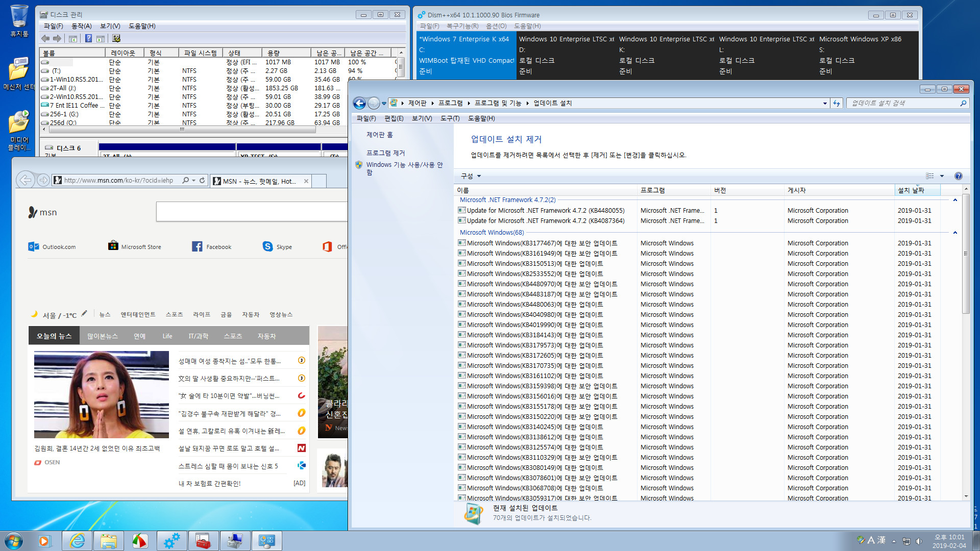Click the Internet Explorer back arrow button
980x551 pixels.
click(x=25, y=180)
